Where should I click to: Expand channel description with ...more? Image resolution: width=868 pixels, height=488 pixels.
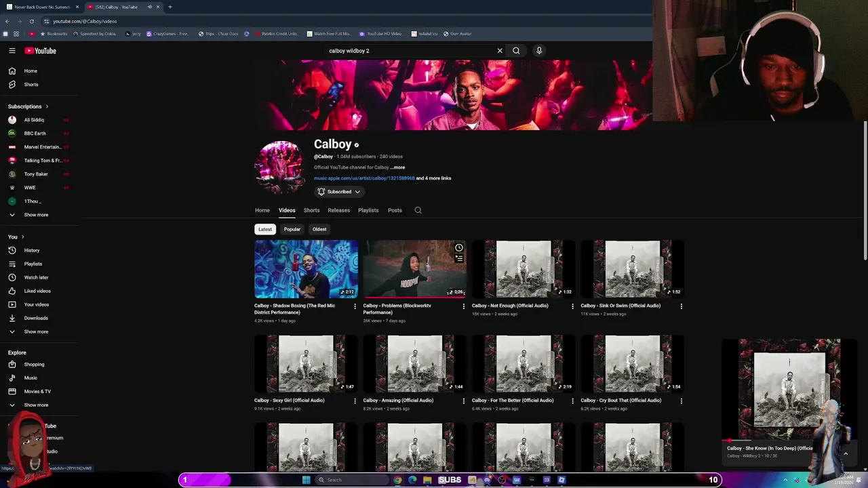398,167
